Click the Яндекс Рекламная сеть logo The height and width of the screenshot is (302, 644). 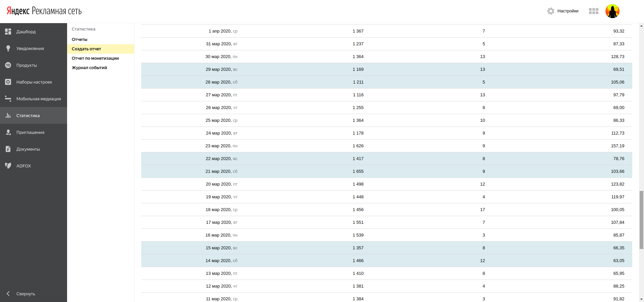coord(44,11)
